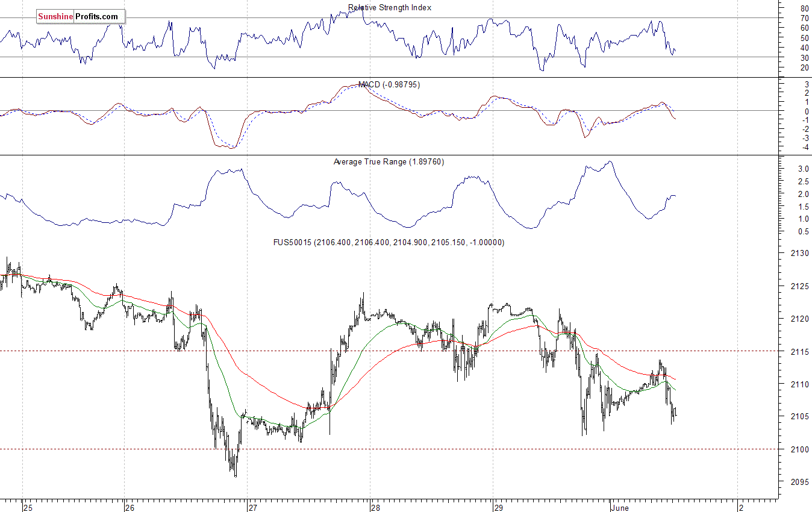Click the 25 date label

click(x=28, y=508)
